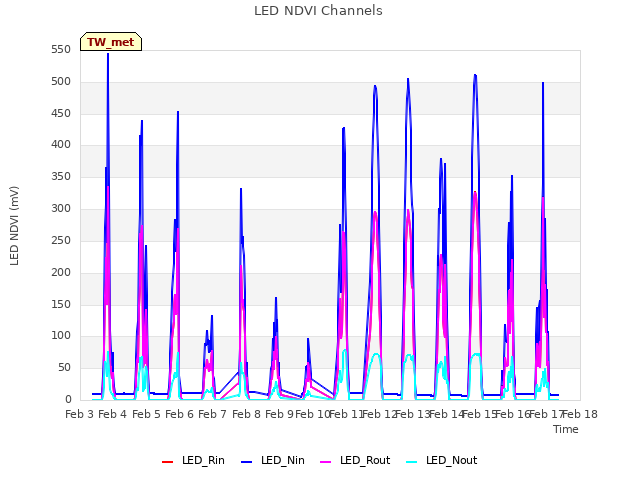Click the Feb 16 x-axis label

coord(512,414)
